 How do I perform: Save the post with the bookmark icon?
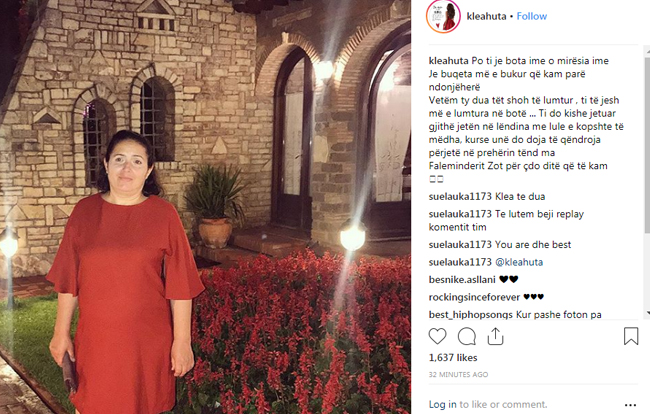tap(631, 336)
